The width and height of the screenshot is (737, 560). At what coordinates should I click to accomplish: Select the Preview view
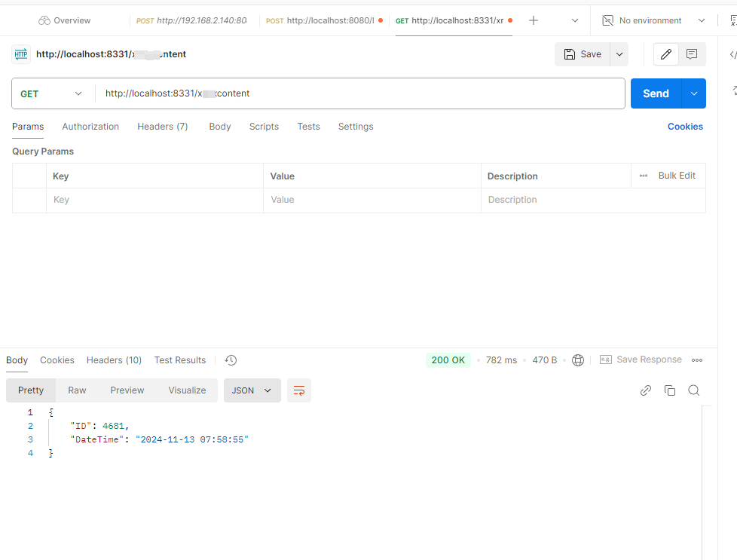click(127, 390)
